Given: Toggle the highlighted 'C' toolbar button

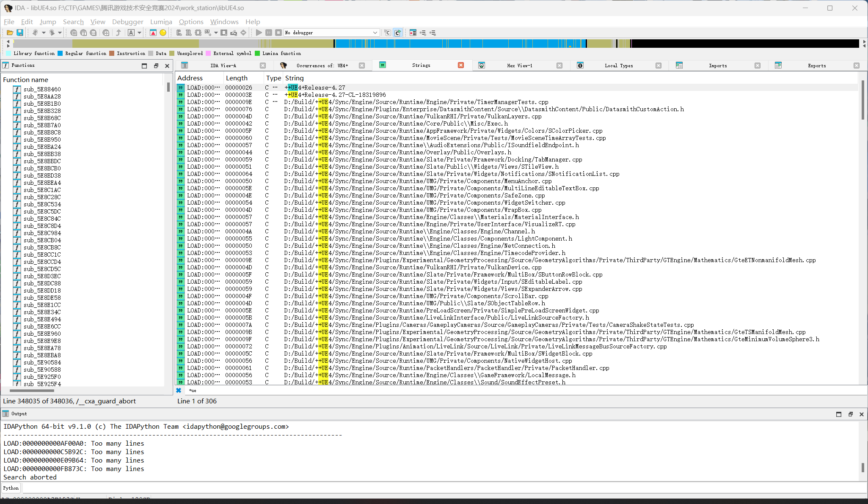Looking at the screenshot, I should pos(397,33).
